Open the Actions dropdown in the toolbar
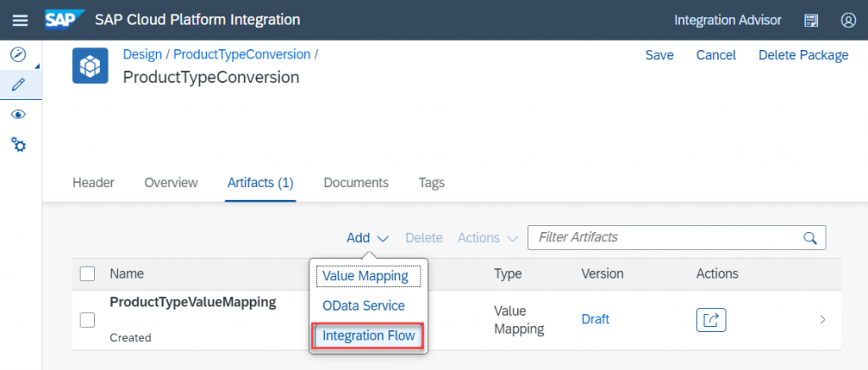The width and height of the screenshot is (868, 370). (487, 238)
